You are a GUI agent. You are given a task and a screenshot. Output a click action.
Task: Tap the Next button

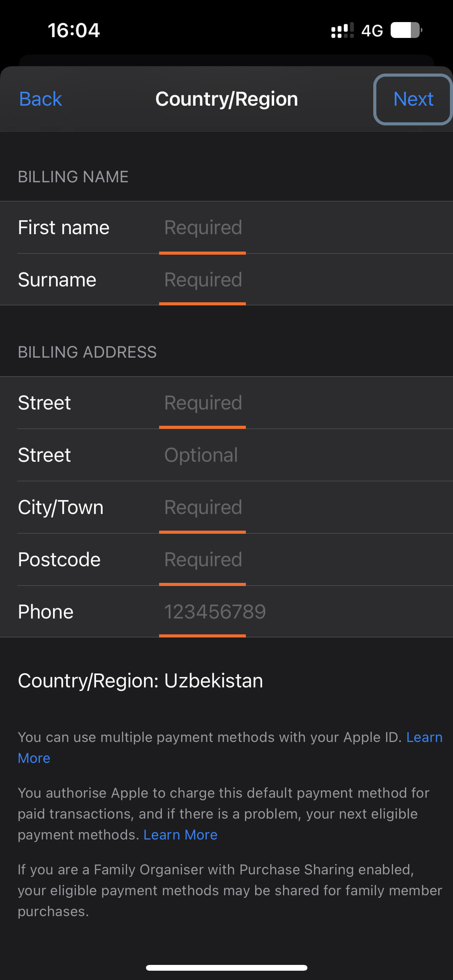[413, 99]
